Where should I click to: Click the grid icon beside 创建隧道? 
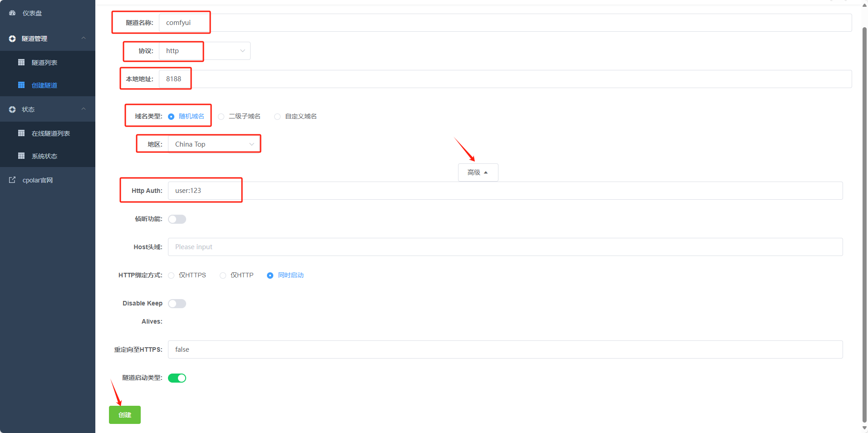pos(21,85)
